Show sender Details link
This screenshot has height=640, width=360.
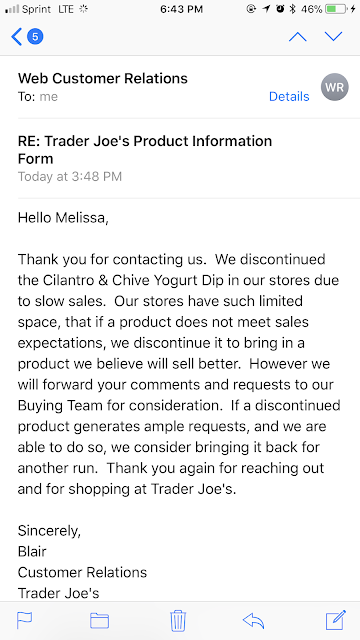(289, 96)
